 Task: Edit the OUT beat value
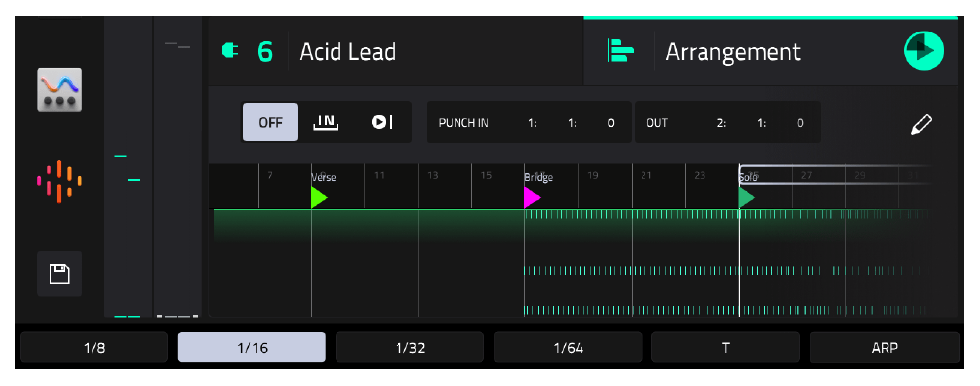(762, 123)
